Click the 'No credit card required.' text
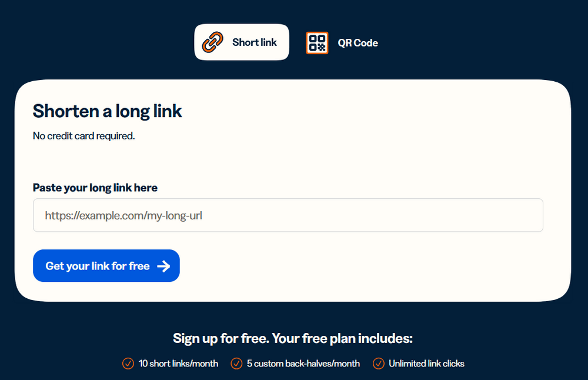 (x=83, y=136)
